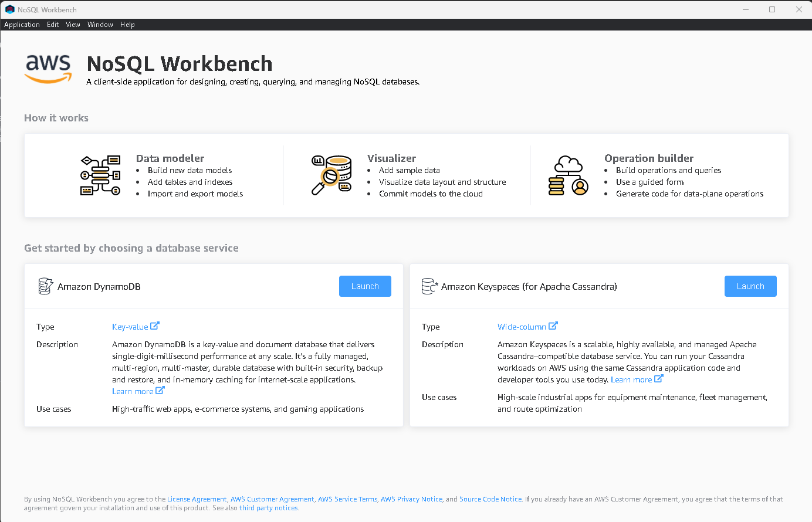Launch Amazon Keyspaces
812x522 pixels.
point(750,286)
